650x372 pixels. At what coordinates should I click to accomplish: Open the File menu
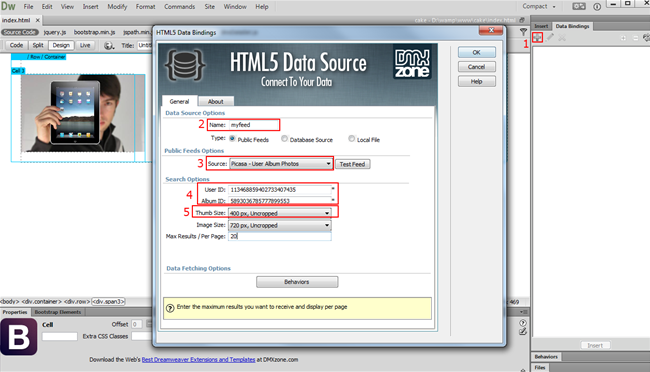coord(28,7)
